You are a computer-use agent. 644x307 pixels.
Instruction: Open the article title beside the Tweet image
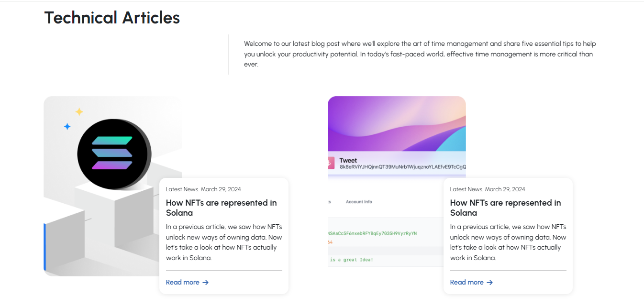(x=505, y=208)
